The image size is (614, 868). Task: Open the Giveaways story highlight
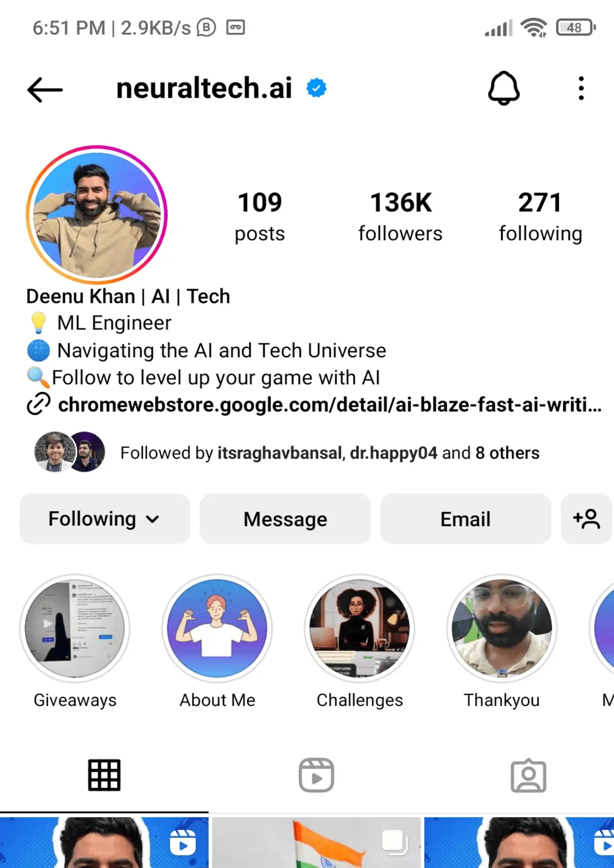75,628
